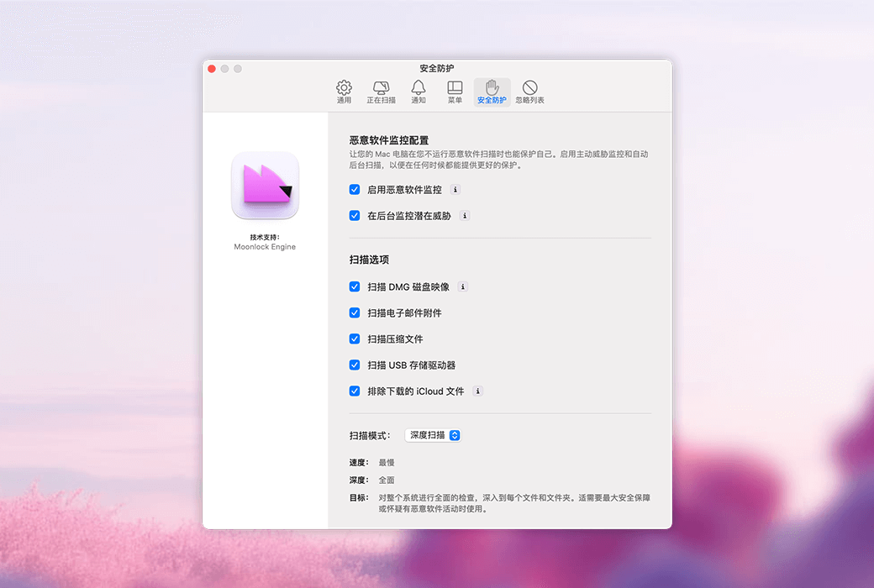
Task: Click the 安全防护 window title
Action: tap(437, 69)
